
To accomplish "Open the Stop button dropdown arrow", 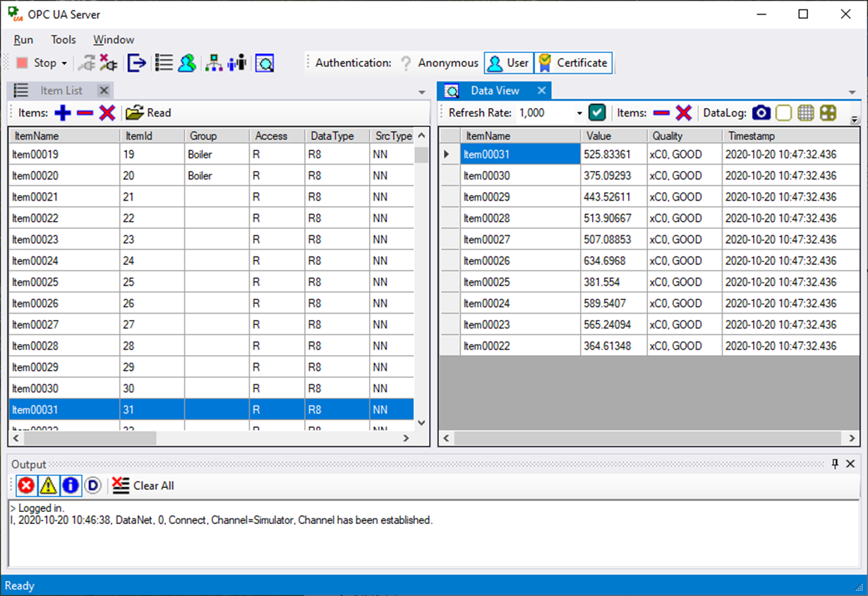I will point(64,63).
